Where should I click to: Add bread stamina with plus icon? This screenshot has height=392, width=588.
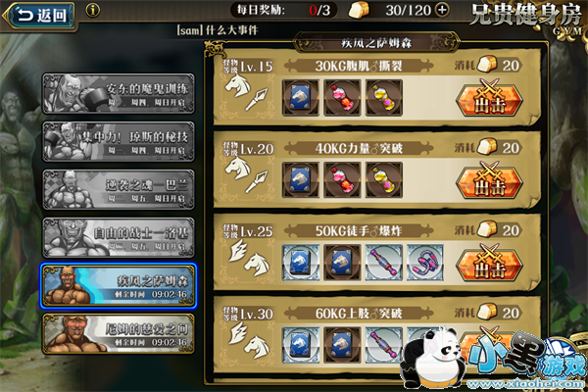click(x=442, y=10)
